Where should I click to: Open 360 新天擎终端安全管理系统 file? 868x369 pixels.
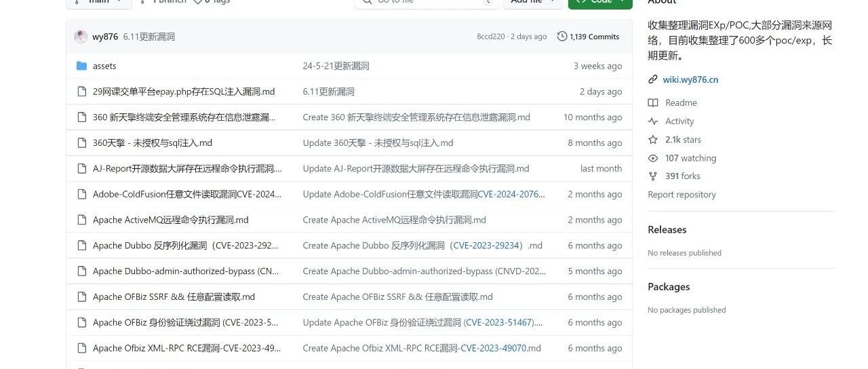pyautogui.click(x=184, y=117)
